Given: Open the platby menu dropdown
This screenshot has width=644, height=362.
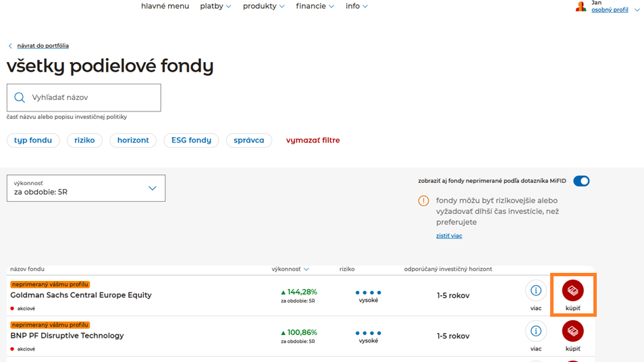Looking at the screenshot, I should 215,6.
